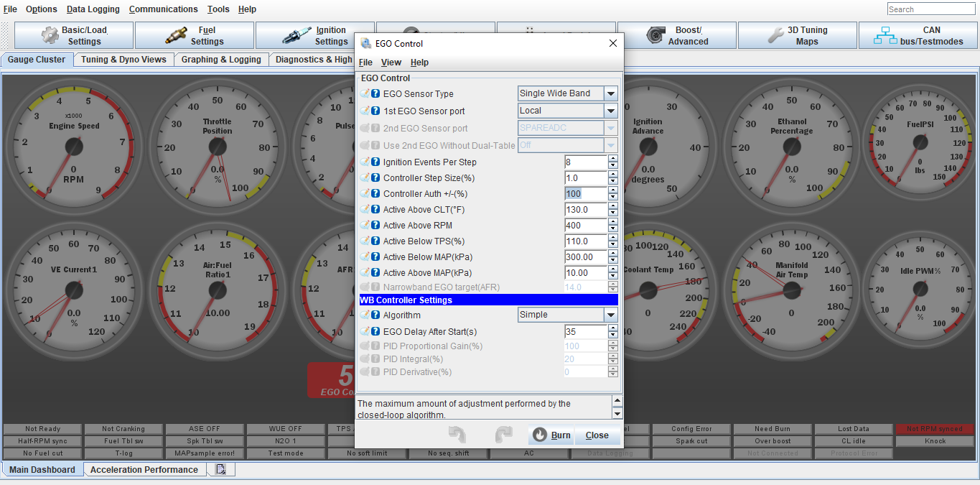Viewport: 980px width, 485px height.
Task: Open View menu in EGO Control dialog
Action: [391, 63]
